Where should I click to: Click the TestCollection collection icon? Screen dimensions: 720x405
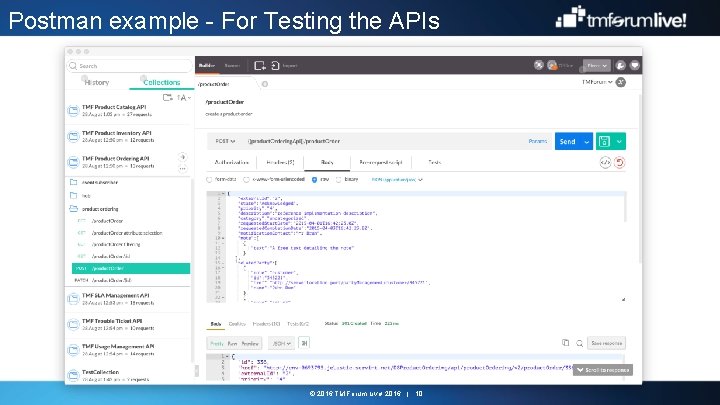[73, 375]
